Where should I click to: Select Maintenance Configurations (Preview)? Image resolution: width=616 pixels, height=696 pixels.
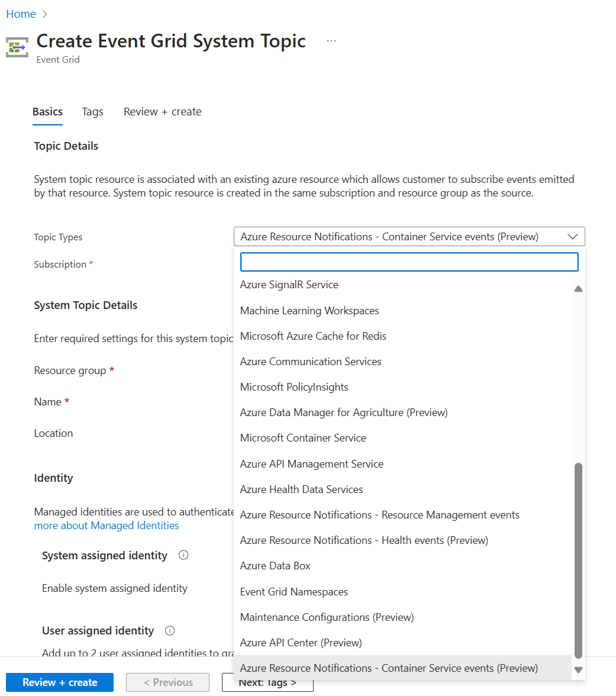403,617
